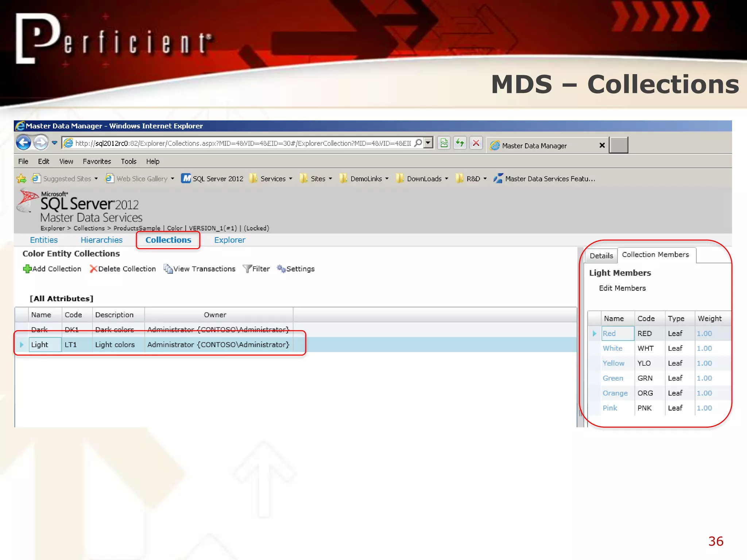This screenshot has width=747, height=560.
Task: Sort collections by Owner column header
Action: [x=219, y=315]
